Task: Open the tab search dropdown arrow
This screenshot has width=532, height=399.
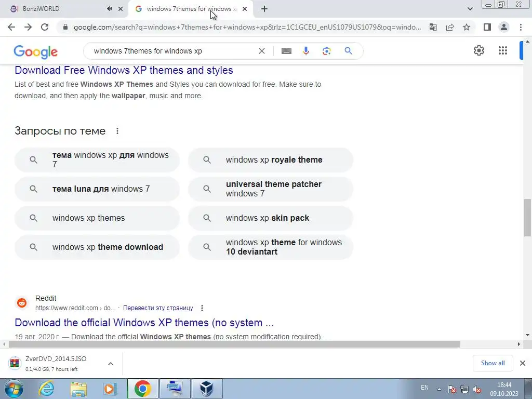Action: tap(470, 9)
